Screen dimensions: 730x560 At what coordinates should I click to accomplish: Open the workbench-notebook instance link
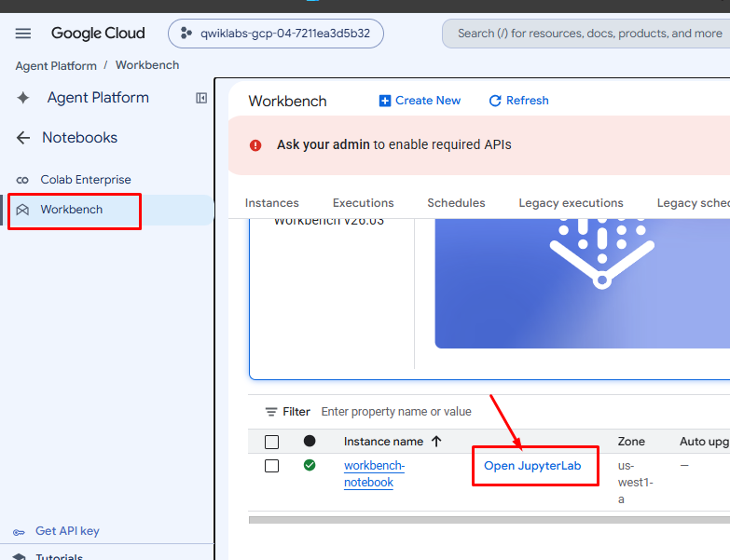click(374, 474)
